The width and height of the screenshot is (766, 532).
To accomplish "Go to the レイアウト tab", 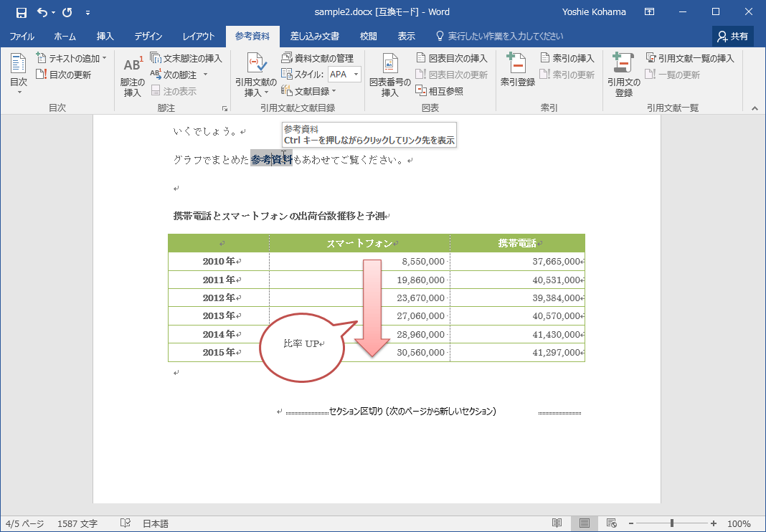I will tap(199, 36).
